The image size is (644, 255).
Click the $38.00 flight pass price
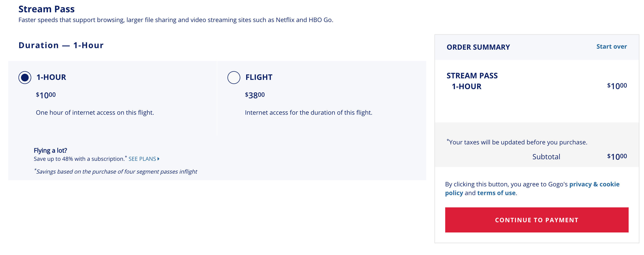[x=255, y=95]
